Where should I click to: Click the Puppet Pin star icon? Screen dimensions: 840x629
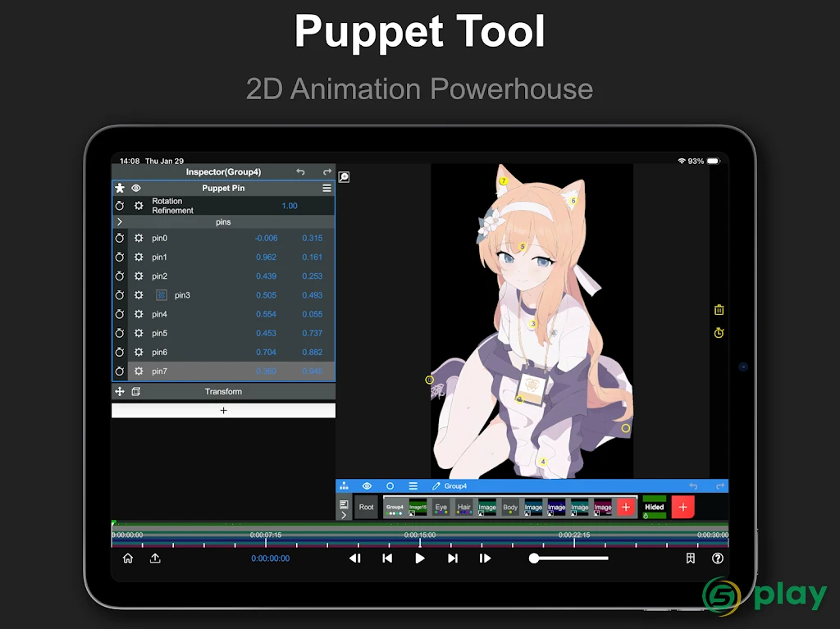pyautogui.click(x=120, y=188)
